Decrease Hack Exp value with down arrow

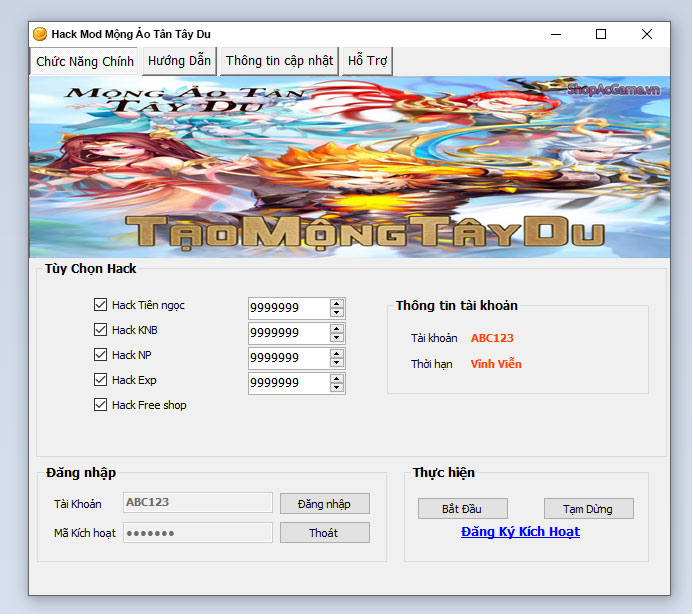(337, 388)
